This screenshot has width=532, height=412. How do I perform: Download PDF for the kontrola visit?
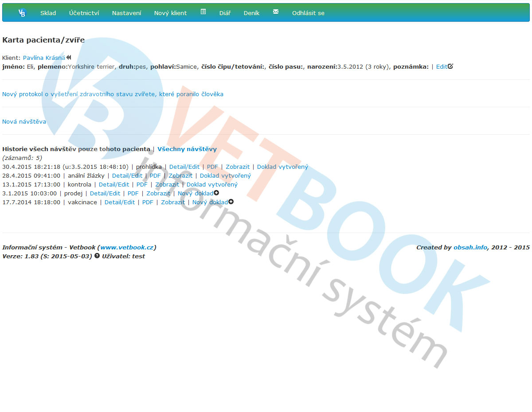(x=142, y=184)
